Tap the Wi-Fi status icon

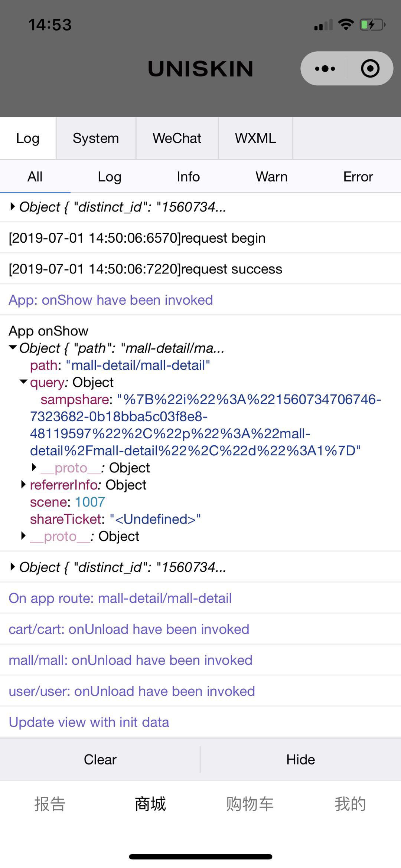click(x=346, y=24)
